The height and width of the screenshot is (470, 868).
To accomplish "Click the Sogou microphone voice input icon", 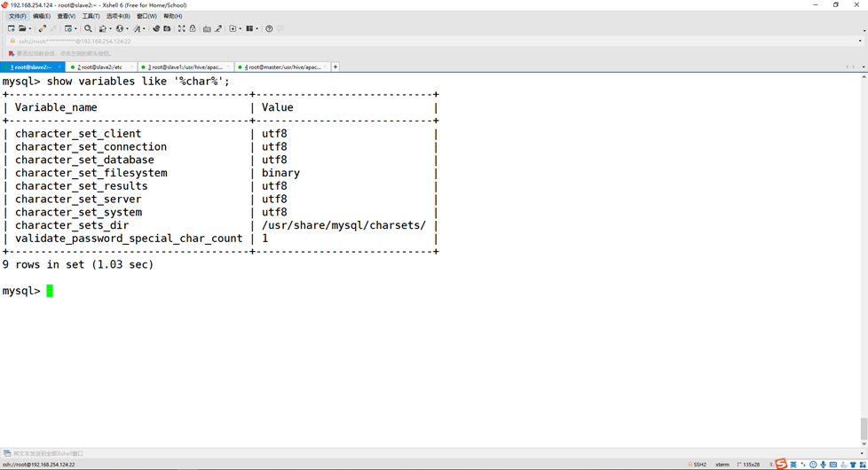I will pos(823,465).
